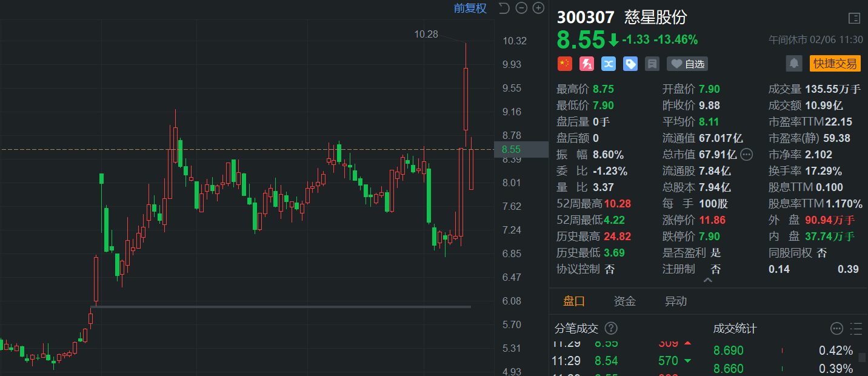868x376 pixels.
Task: Expand 总市值 more options ellipsis
Action: pyautogui.click(x=746, y=155)
